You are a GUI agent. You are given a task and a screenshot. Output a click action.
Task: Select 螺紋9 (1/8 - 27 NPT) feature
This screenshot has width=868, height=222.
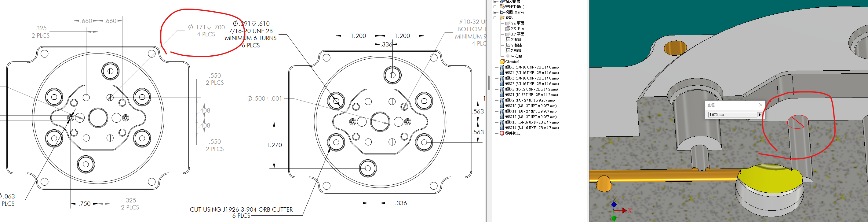531,100
